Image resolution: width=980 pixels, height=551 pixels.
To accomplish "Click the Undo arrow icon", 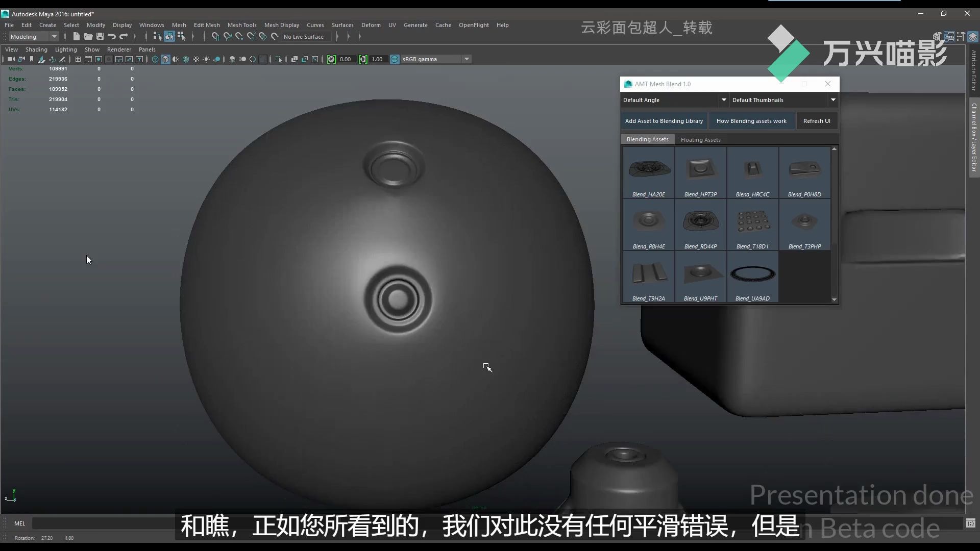I will pyautogui.click(x=112, y=36).
